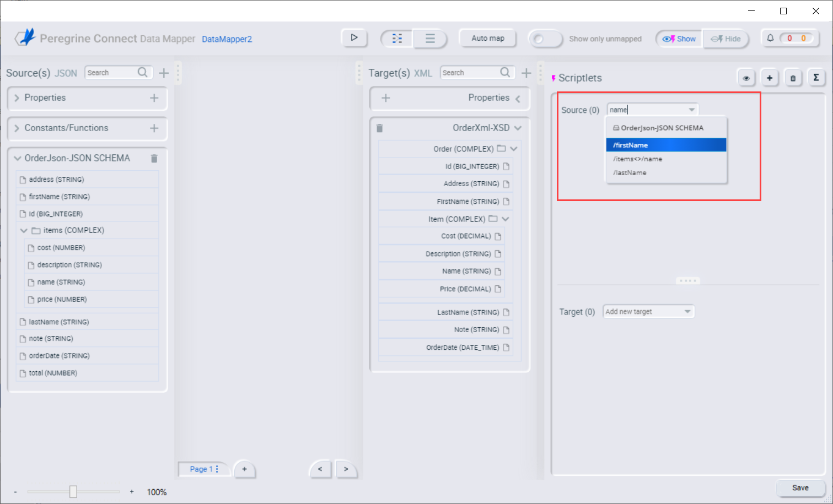Adjust the zoom slider handle

pos(73,491)
